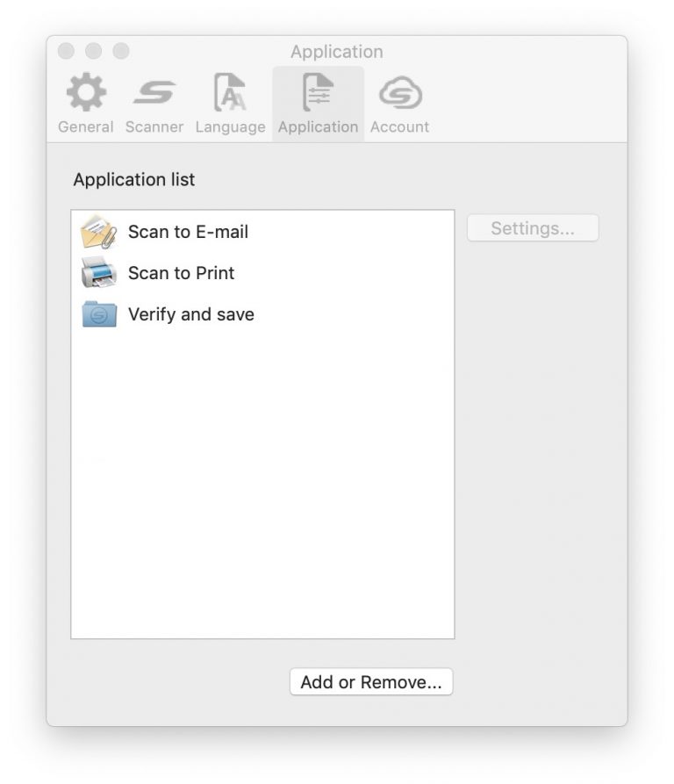This screenshot has width=674, height=784.
Task: Click the Application settings page icon
Action: click(318, 92)
